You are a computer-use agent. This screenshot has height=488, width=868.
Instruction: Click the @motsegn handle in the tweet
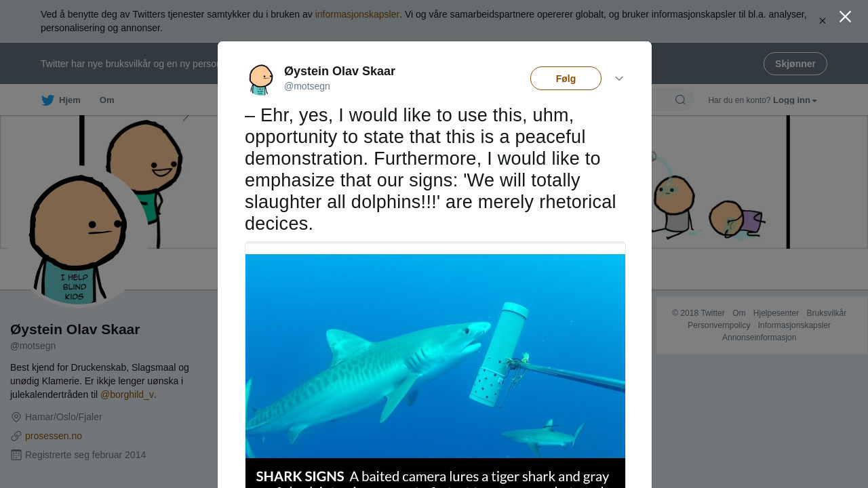(x=307, y=86)
